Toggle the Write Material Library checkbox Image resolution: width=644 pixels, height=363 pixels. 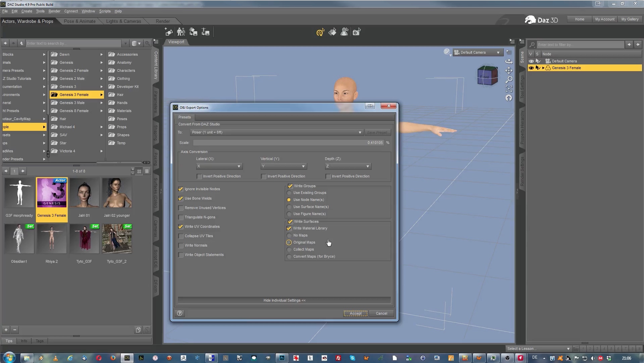[x=289, y=228]
